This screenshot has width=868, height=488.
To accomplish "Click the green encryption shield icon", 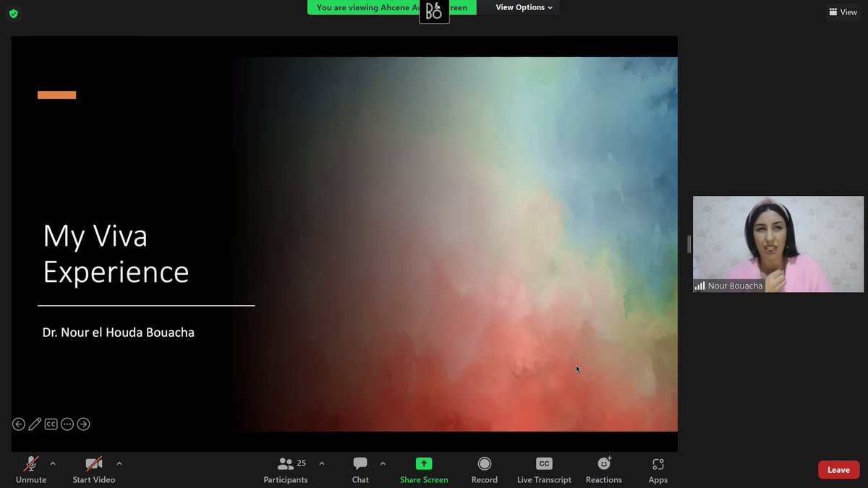I will [14, 13].
